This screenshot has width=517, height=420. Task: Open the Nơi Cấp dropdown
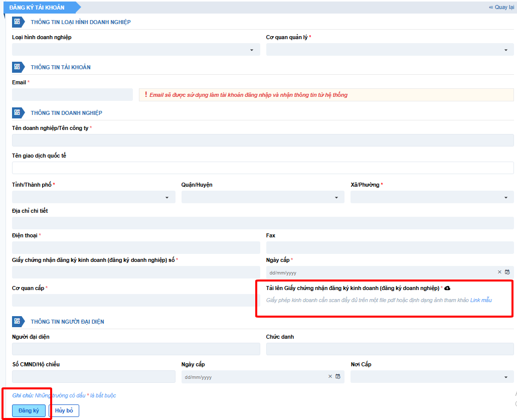pos(432,377)
